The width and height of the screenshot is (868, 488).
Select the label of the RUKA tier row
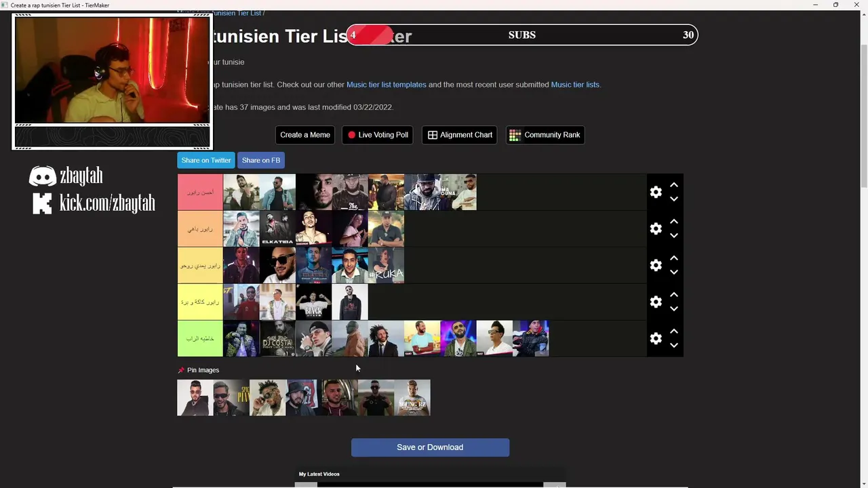(x=200, y=266)
